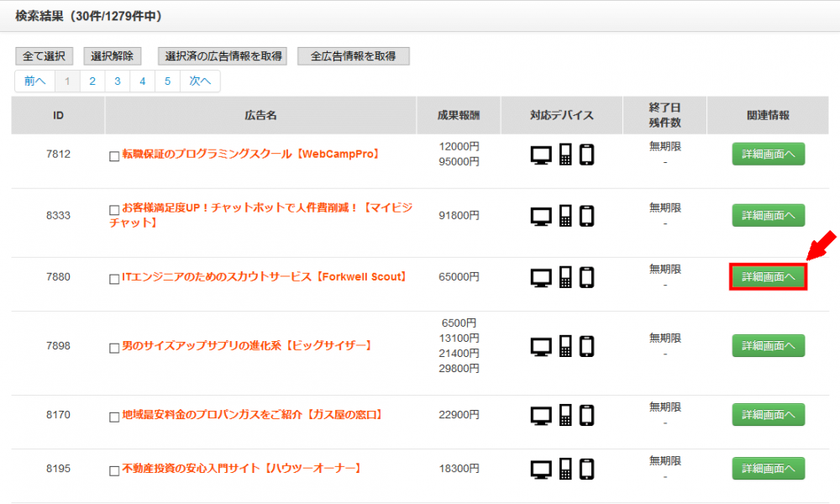840x504 pixels.
Task: Click the 91800円 reward value
Action: 459,215
